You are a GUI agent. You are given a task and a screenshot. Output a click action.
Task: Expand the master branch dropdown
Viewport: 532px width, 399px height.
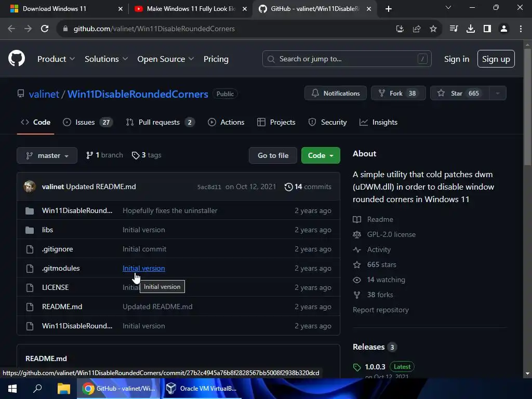[x=47, y=155]
